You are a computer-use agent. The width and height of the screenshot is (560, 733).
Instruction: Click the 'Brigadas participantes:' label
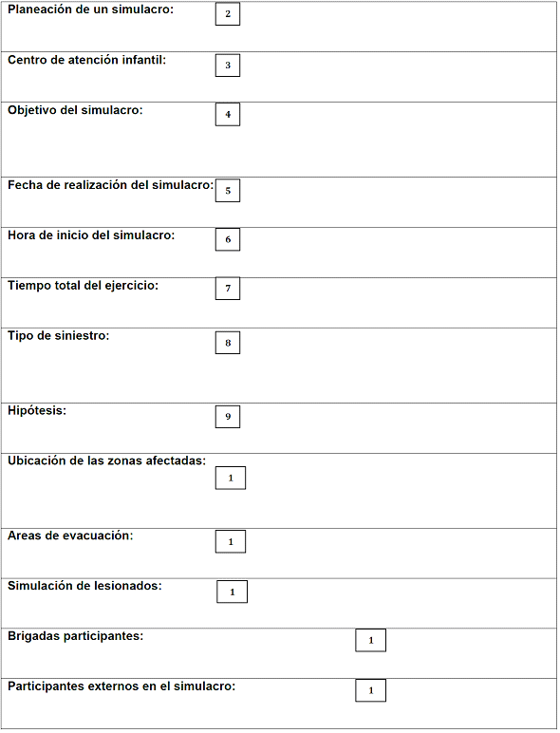click(75, 636)
